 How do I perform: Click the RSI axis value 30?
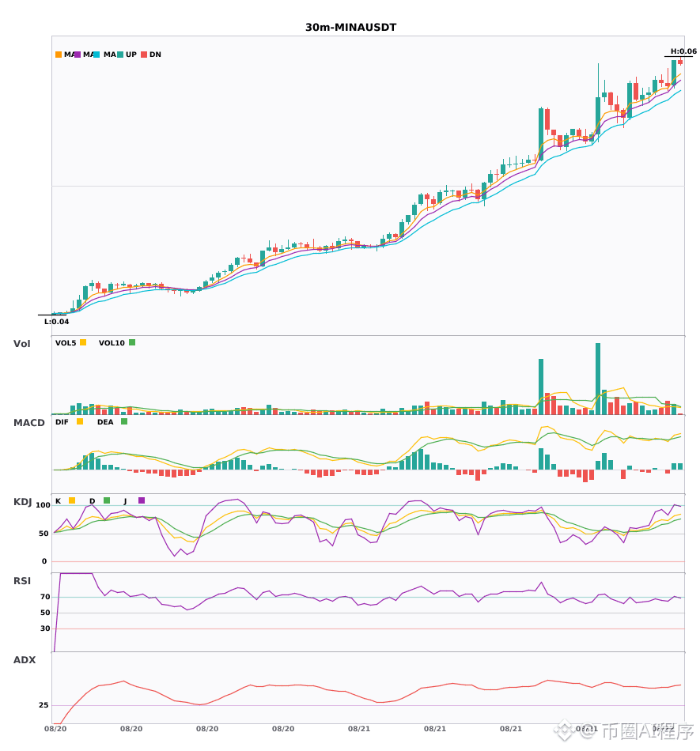45,628
